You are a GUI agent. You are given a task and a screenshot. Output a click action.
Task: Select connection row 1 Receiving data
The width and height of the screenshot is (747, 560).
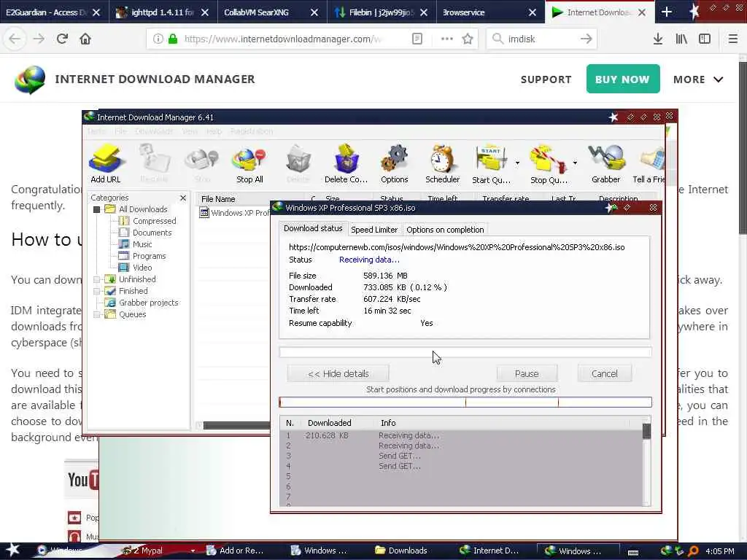pyautogui.click(x=461, y=435)
